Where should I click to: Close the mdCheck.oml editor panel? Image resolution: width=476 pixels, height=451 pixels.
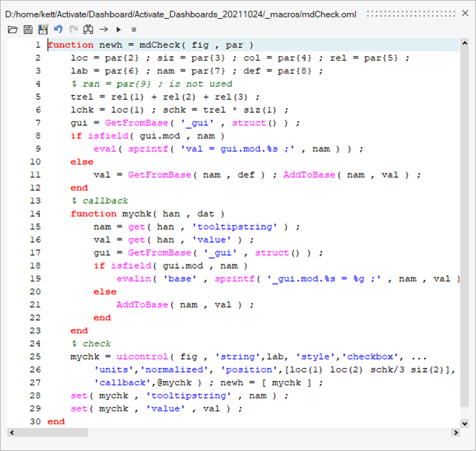(x=464, y=13)
